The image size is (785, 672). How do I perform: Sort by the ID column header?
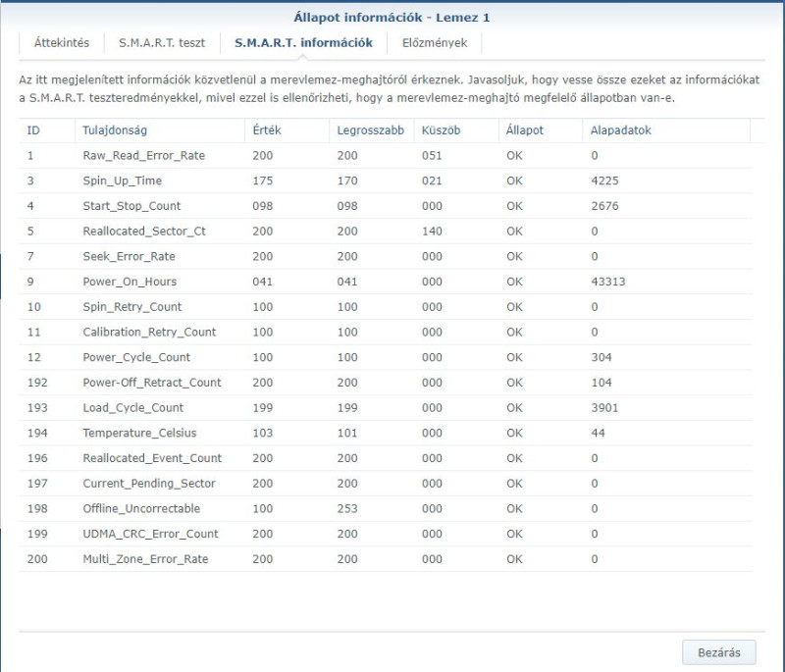[47, 130]
